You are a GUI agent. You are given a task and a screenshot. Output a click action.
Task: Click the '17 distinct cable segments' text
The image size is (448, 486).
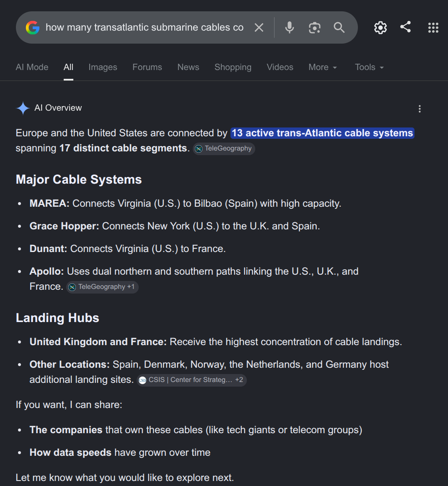(123, 148)
